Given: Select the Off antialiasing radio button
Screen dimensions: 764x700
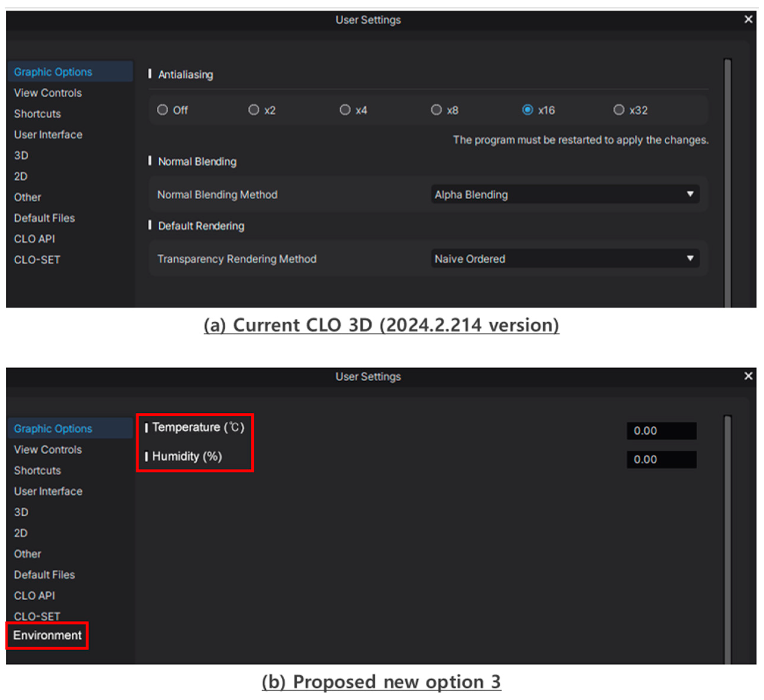Looking at the screenshot, I should click(x=162, y=110).
